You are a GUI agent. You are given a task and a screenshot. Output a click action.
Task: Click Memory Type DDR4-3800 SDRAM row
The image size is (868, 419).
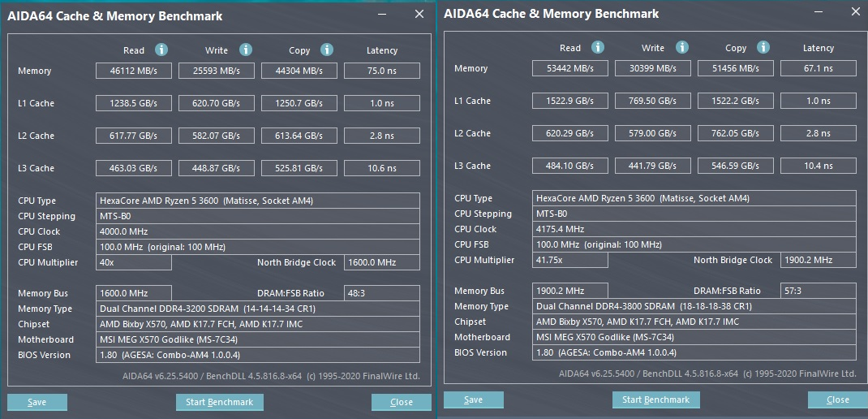[694, 306]
